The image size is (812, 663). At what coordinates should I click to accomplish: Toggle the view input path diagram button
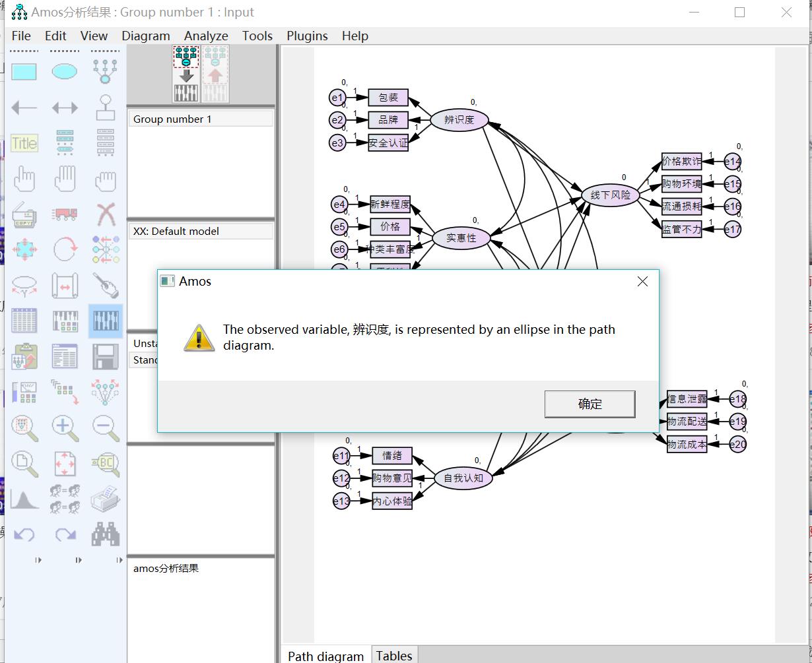click(186, 74)
